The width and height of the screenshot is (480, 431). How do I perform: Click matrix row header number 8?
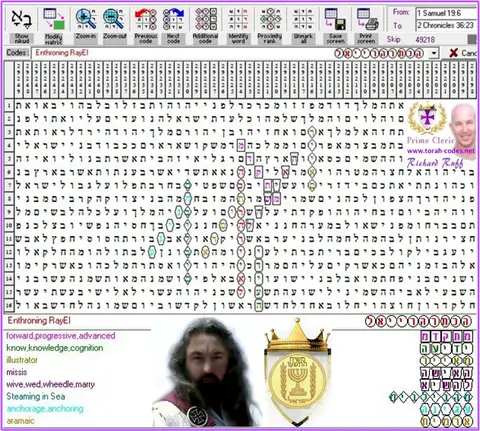pos(9,199)
